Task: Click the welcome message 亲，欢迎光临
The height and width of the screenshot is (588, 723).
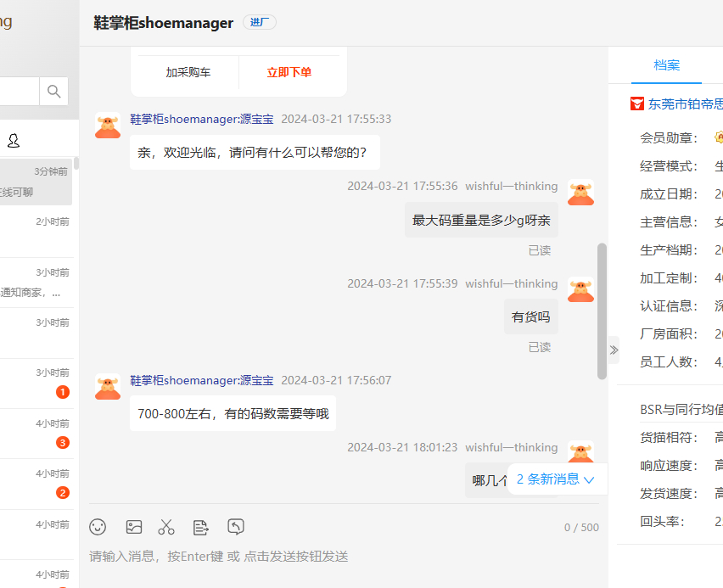Action: [255, 152]
